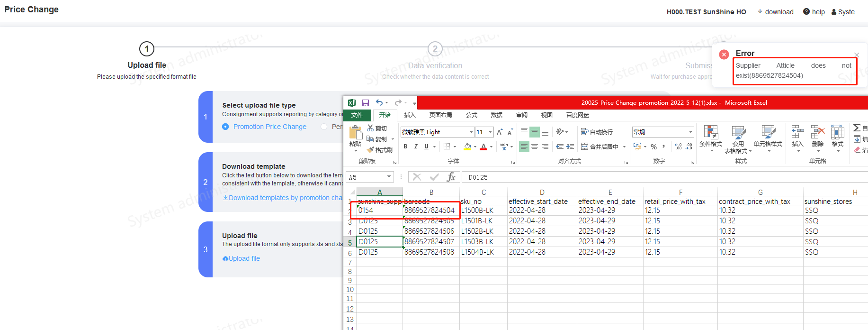Click the yellow fill color swatch
This screenshot has width=868, height=330.
(467, 147)
